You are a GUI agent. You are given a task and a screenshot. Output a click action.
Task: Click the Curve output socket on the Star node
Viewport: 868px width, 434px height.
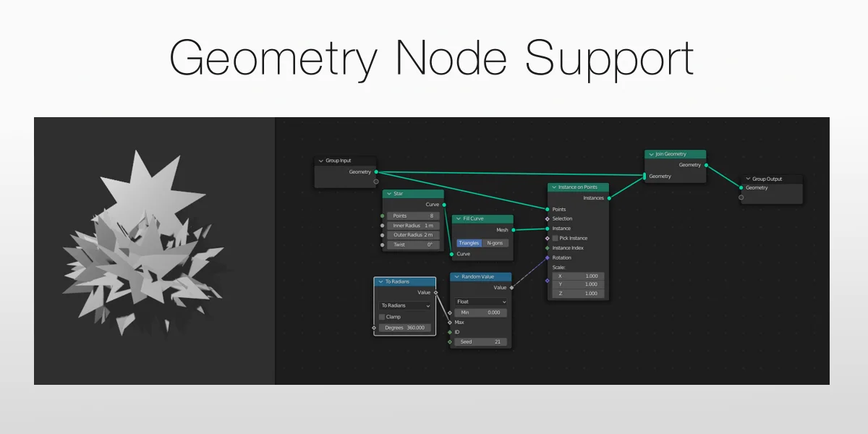click(446, 205)
